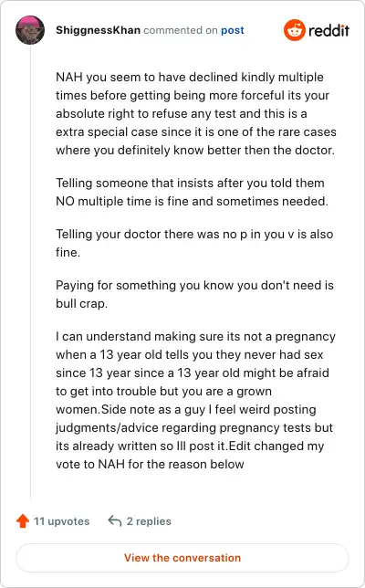The image size is (365, 588).
Task: Click the paragraph starting "Telling someone that insists"
Action: pyautogui.click(x=192, y=192)
